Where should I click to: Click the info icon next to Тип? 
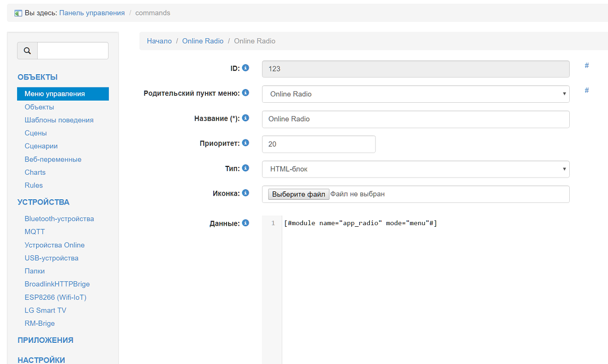coord(246,168)
